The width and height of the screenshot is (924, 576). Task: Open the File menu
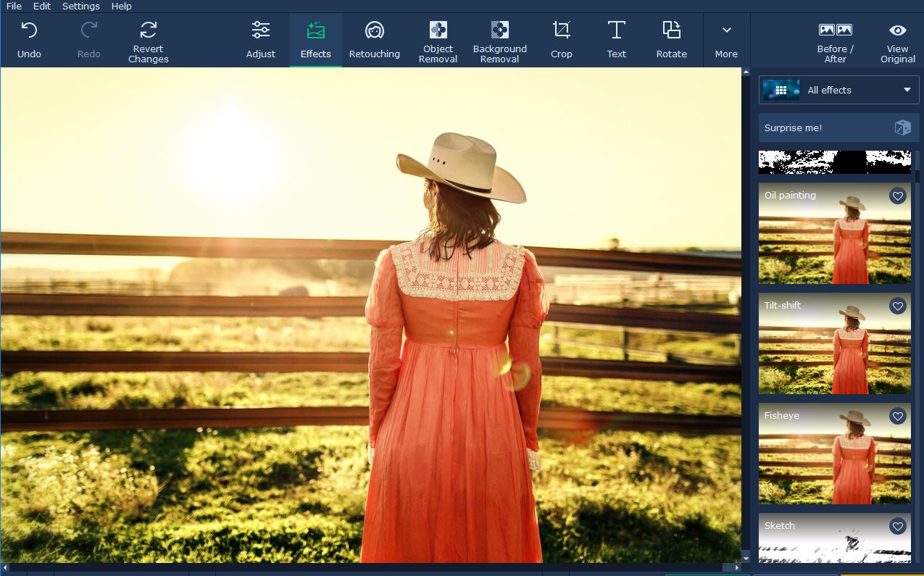click(x=14, y=6)
